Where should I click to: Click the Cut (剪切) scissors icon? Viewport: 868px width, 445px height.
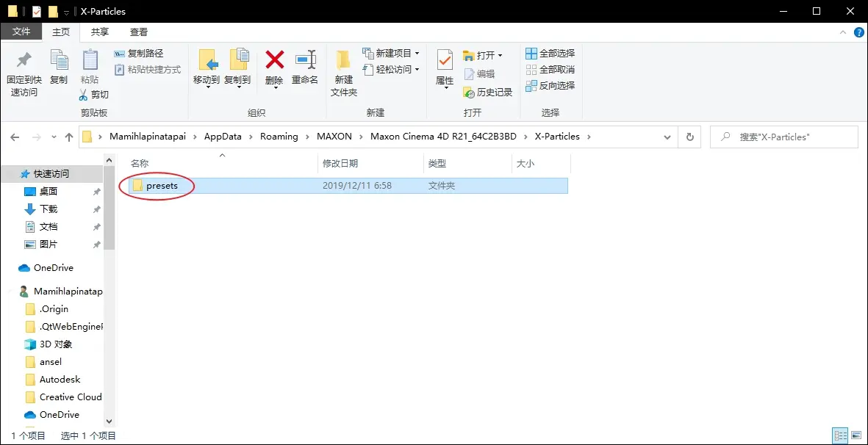tap(93, 95)
